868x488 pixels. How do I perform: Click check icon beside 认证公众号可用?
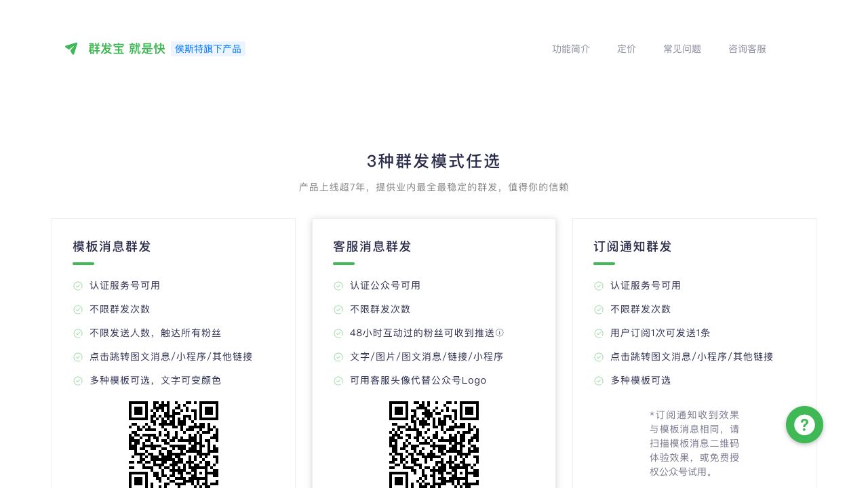(338, 286)
